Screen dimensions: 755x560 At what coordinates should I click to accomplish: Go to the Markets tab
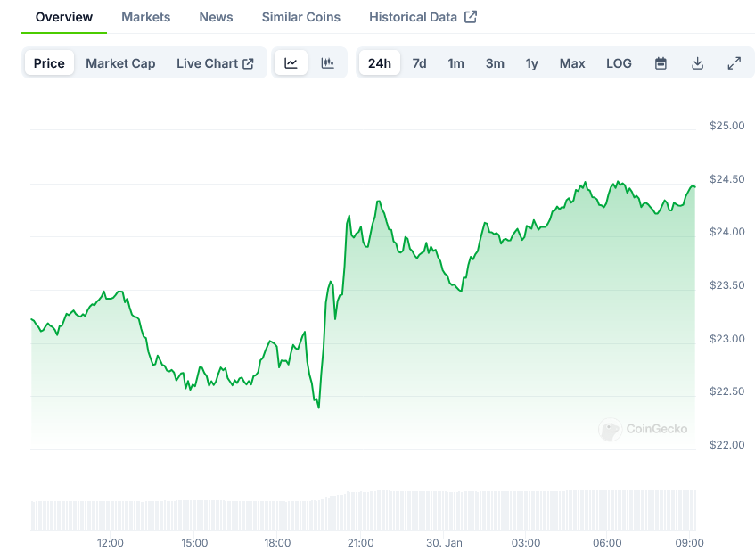pos(145,17)
